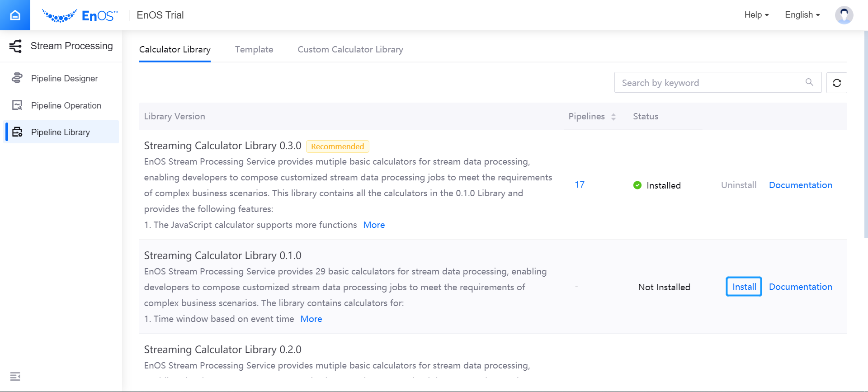Click the Recommended badge
The width and height of the screenshot is (868, 392).
(337, 146)
